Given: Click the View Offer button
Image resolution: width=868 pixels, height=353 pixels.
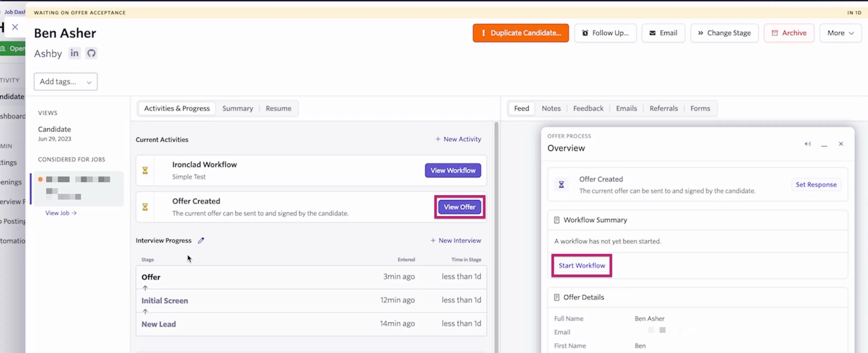Looking at the screenshot, I should point(459,207).
